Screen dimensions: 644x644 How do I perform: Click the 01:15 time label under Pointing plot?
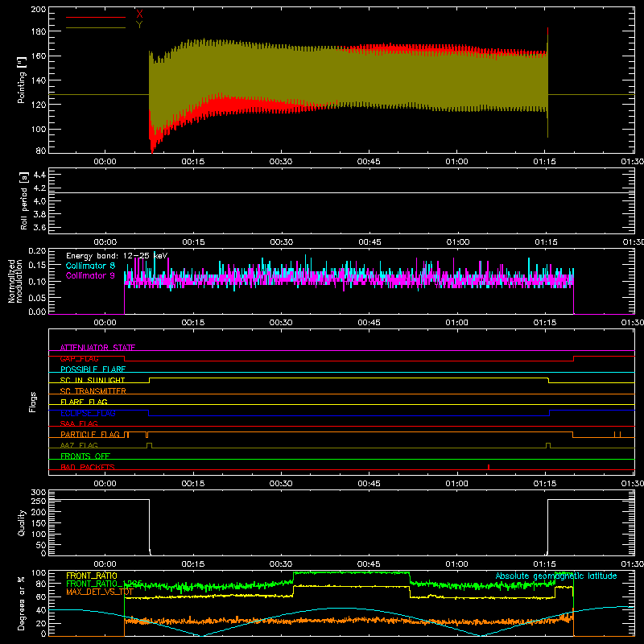tap(545, 162)
